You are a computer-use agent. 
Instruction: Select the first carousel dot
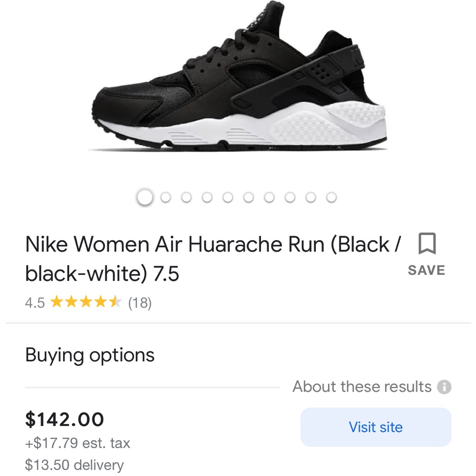coord(145,197)
